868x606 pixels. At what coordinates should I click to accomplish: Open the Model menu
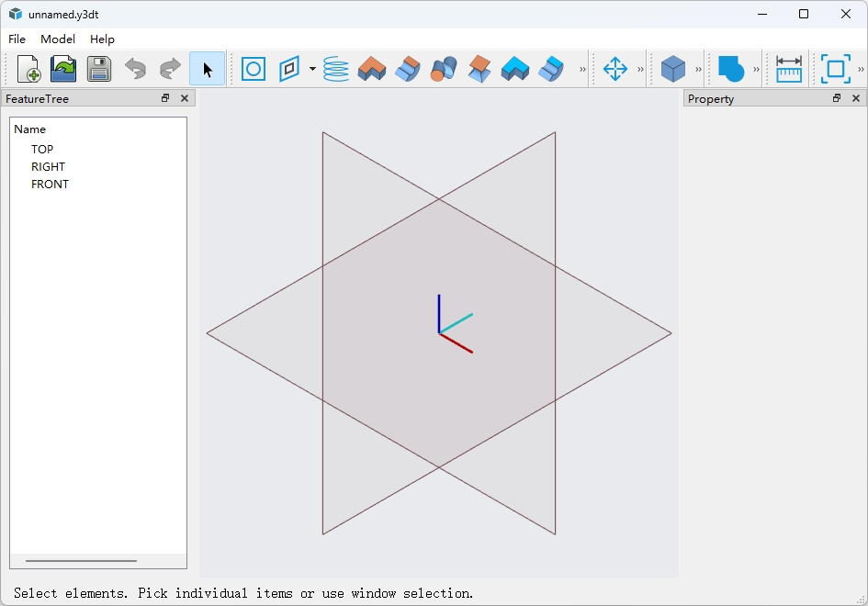[x=58, y=39]
